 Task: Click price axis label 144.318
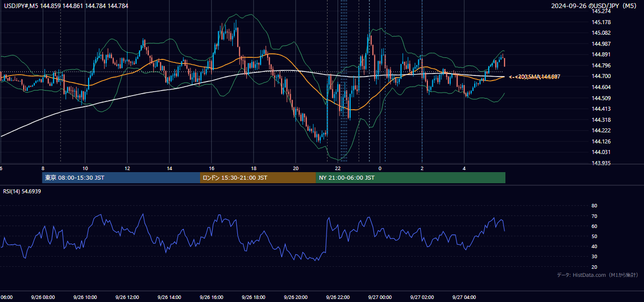pos(601,120)
